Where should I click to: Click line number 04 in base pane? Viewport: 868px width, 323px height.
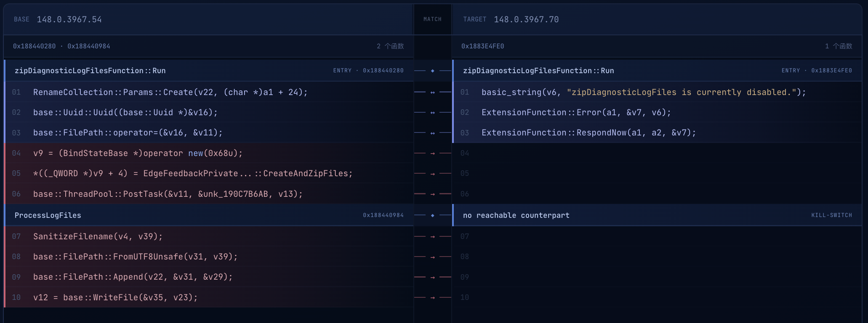[x=16, y=153]
